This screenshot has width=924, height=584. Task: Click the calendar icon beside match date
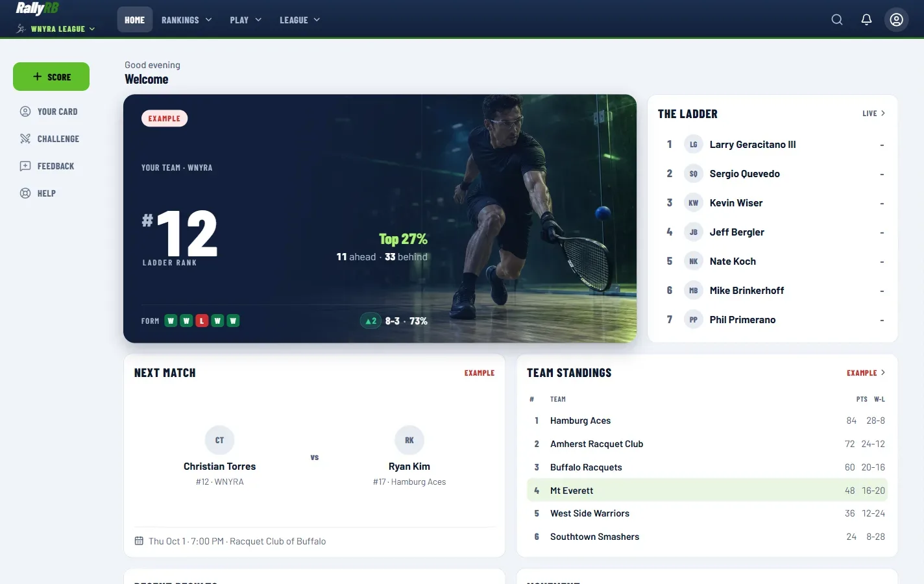point(139,541)
